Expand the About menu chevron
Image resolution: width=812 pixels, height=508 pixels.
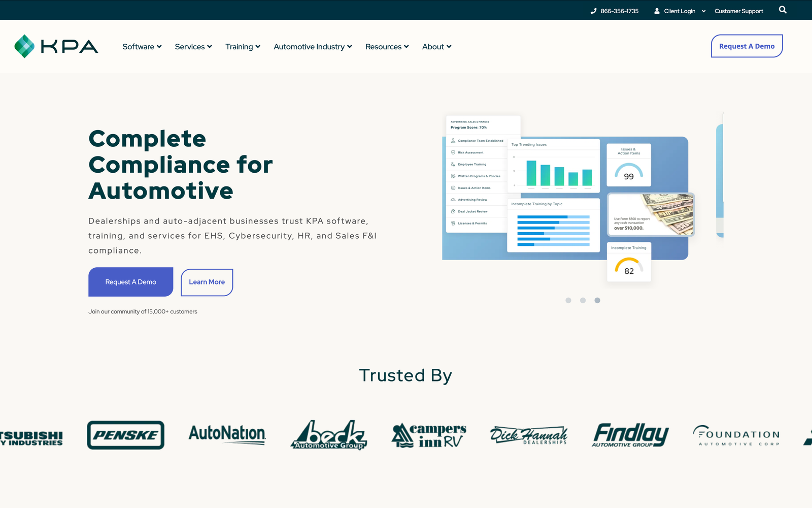(449, 46)
